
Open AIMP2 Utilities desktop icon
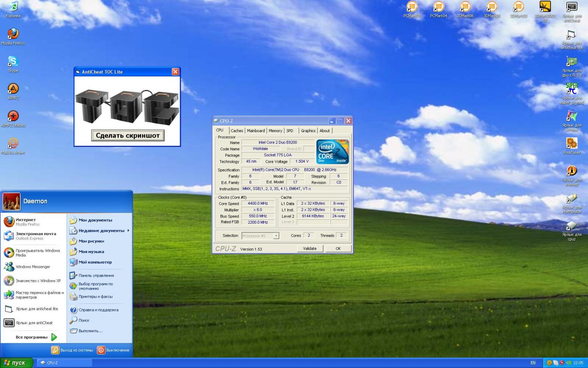click(13, 118)
